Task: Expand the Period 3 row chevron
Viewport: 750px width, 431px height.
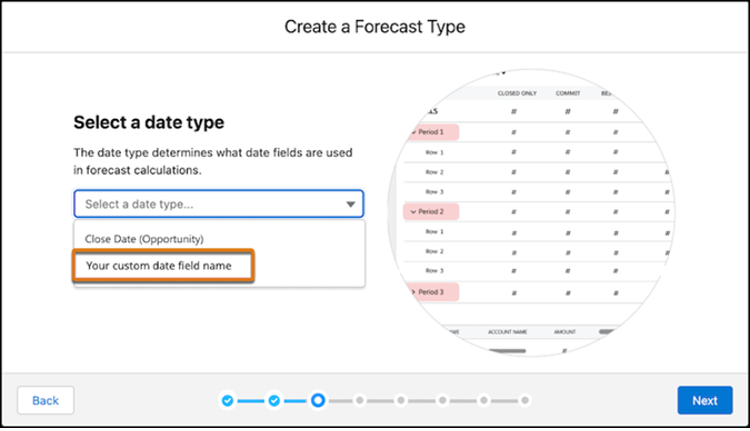Action: [x=413, y=292]
